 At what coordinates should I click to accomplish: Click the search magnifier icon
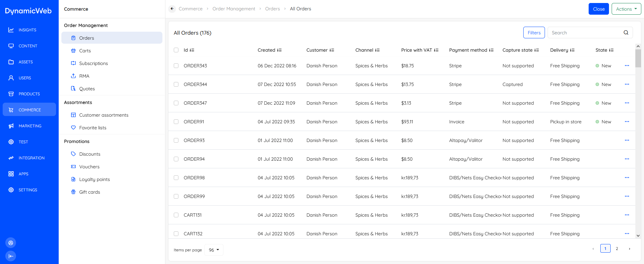pos(626,33)
